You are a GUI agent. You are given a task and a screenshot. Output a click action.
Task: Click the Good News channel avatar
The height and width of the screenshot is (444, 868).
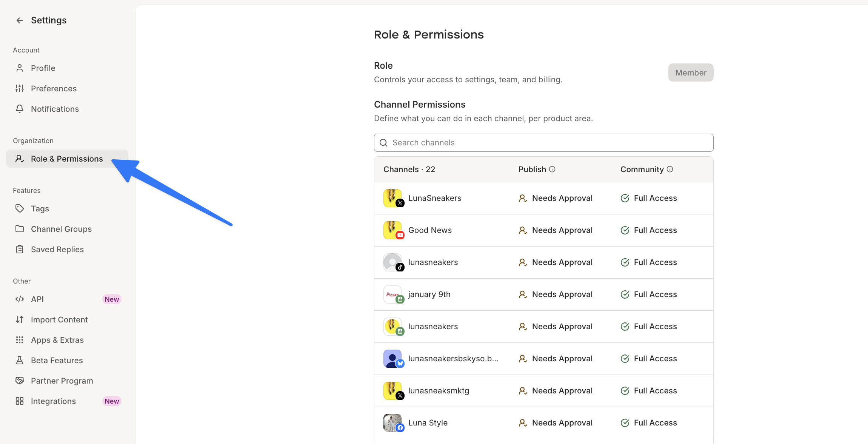pos(393,230)
